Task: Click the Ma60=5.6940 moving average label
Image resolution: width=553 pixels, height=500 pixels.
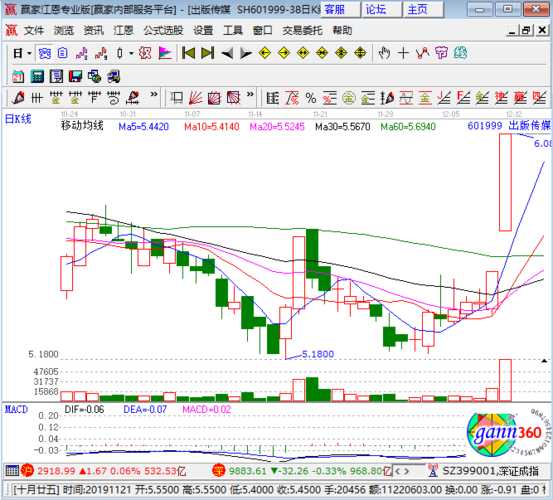Action: pos(408,127)
